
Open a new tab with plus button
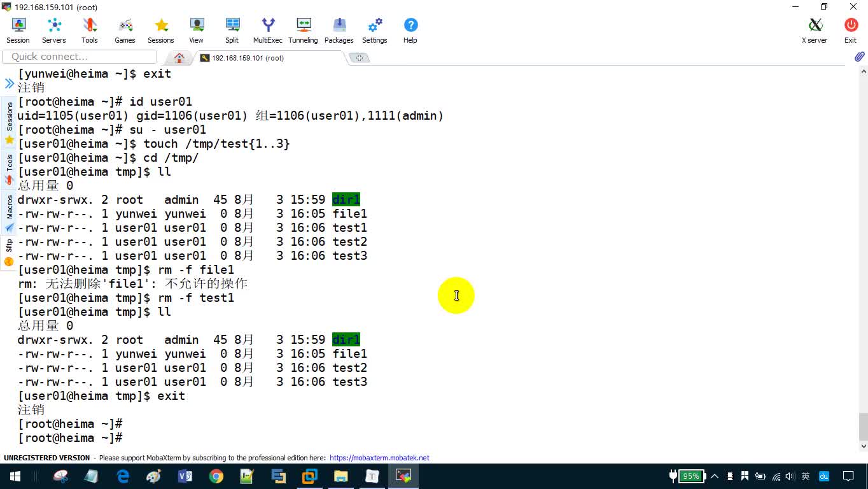point(360,58)
